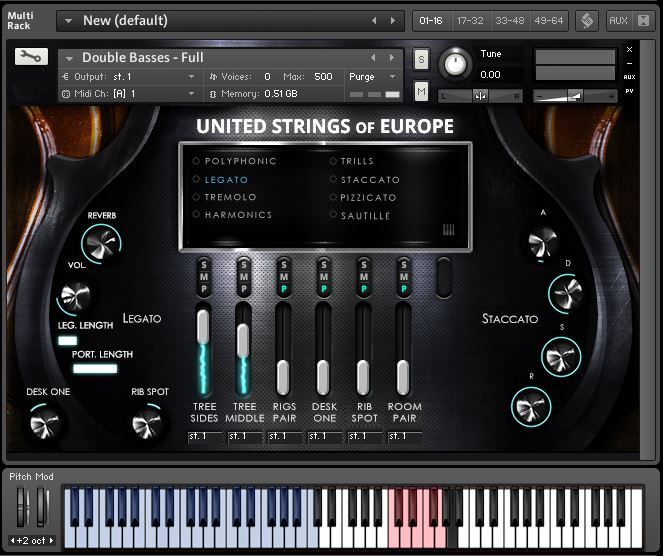Open the multi rack preset dropdown arrow

tap(68, 21)
